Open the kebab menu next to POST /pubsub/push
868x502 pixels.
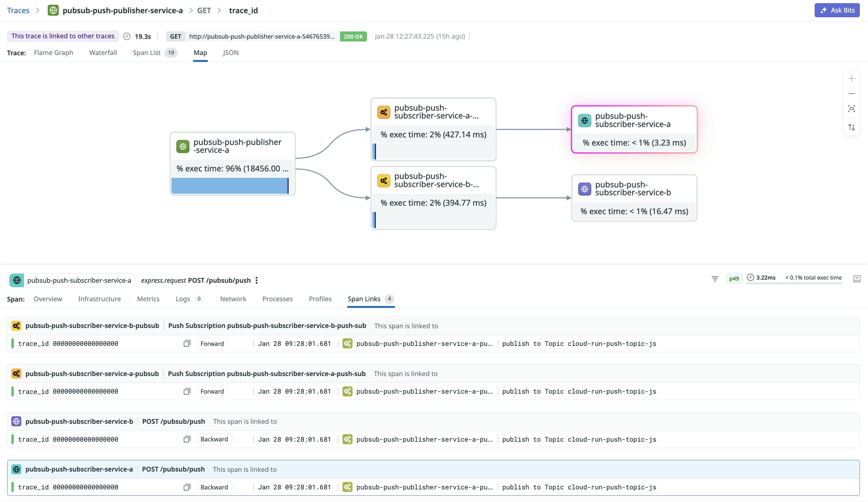(x=256, y=280)
